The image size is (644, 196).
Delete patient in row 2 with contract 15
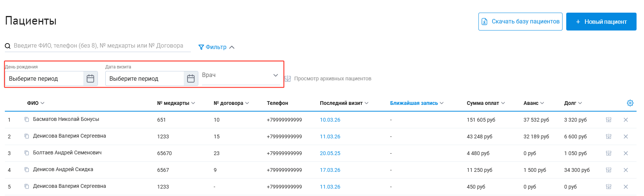pos(626,136)
